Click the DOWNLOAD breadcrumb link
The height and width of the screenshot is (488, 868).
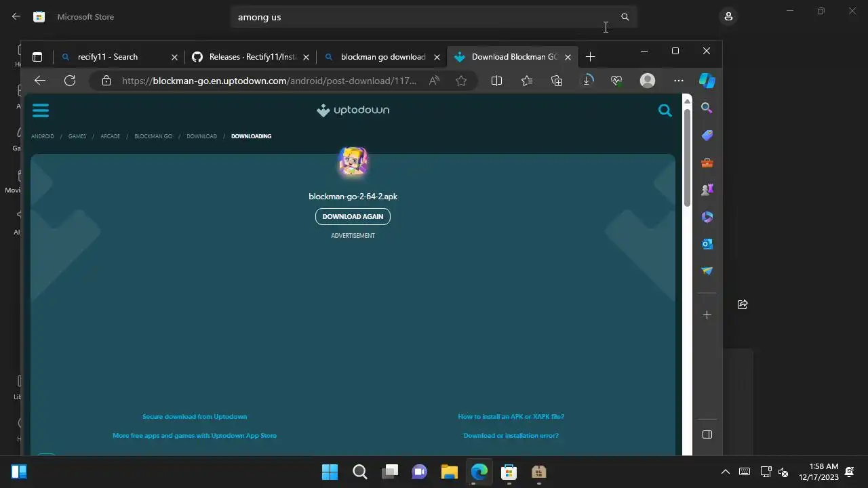(201, 136)
